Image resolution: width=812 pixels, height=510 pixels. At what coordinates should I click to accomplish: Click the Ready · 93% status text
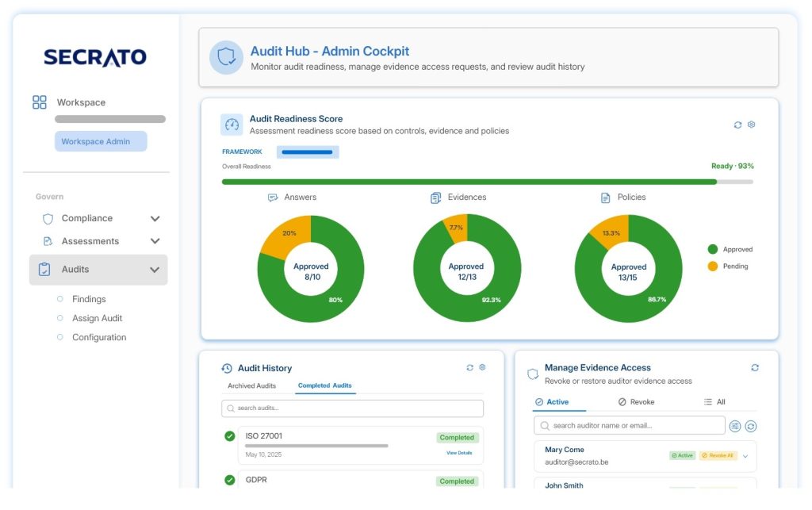732,167
